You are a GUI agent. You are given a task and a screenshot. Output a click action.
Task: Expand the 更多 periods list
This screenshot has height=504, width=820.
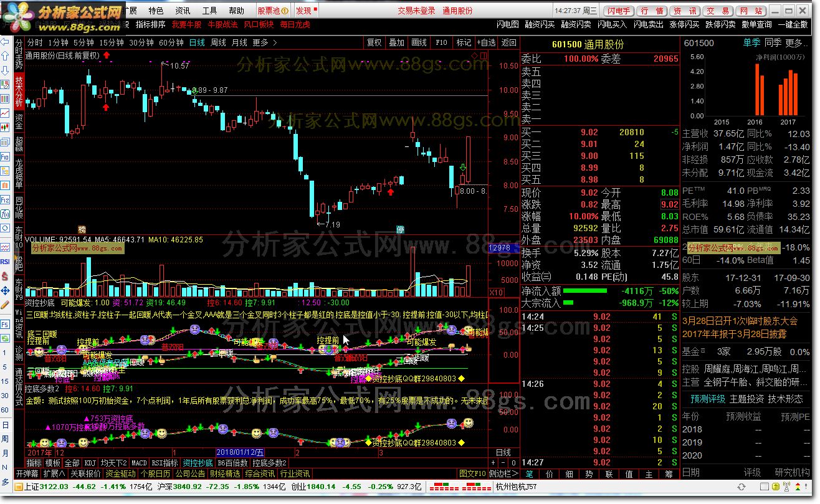pos(264,42)
